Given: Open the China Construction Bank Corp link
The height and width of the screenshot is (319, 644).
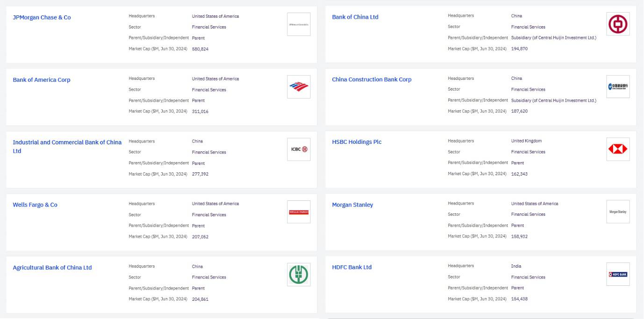Looking at the screenshot, I should click(x=372, y=79).
